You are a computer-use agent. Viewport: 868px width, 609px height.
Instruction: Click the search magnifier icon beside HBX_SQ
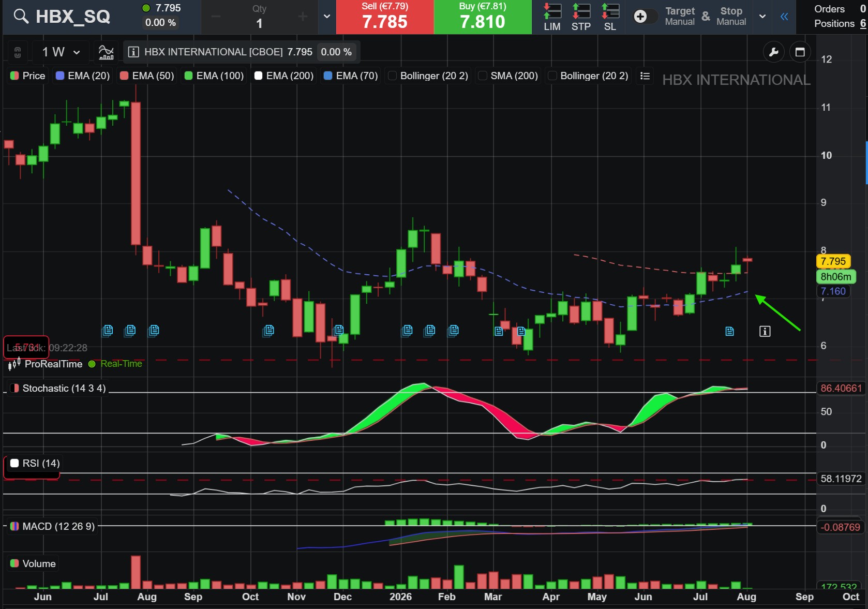coord(21,16)
